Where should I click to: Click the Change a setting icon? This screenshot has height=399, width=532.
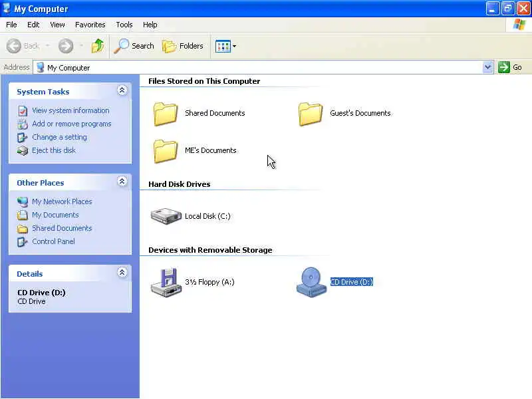point(23,138)
